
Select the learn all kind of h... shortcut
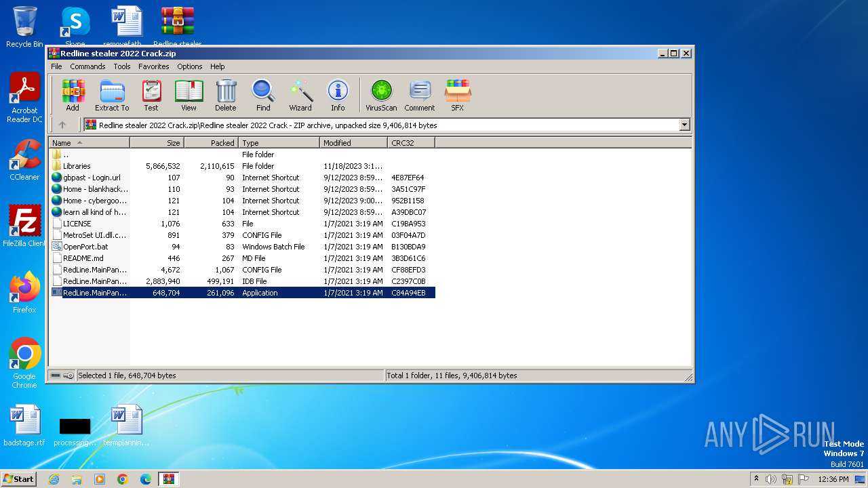point(242,212)
